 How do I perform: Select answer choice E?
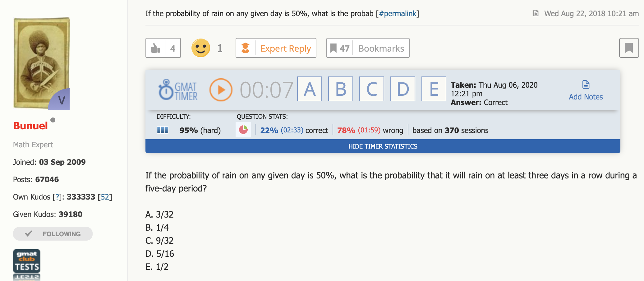click(434, 89)
